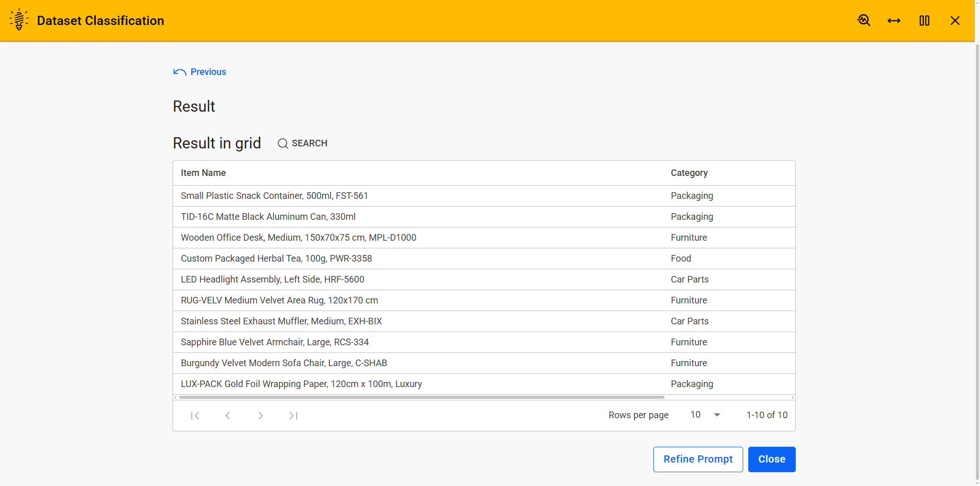Click the lightbulb Dataset Classification logo icon

[19, 20]
